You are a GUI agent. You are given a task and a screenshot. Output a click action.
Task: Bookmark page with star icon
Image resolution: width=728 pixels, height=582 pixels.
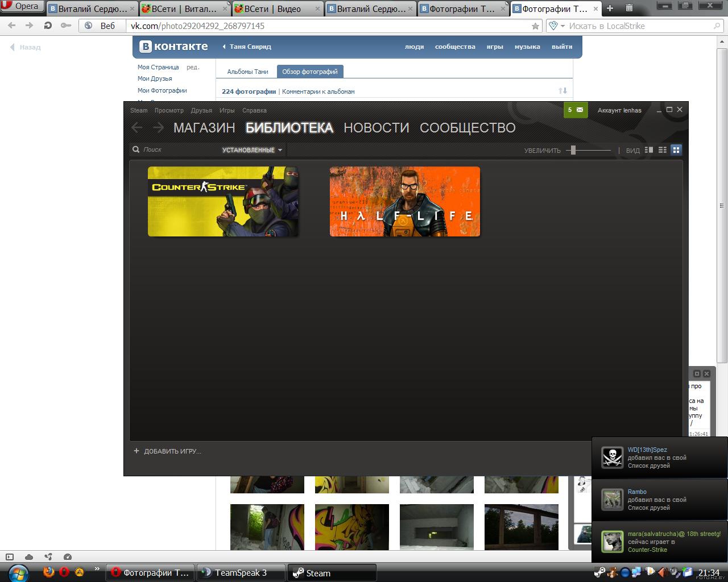[x=535, y=26]
